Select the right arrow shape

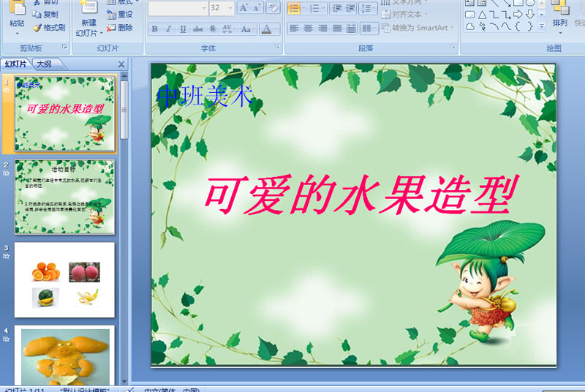pyautogui.click(x=518, y=15)
